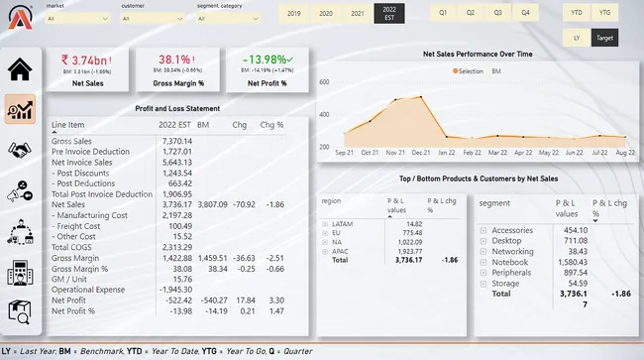
Task: Click the Net Sales KPI card
Action: 87,69
